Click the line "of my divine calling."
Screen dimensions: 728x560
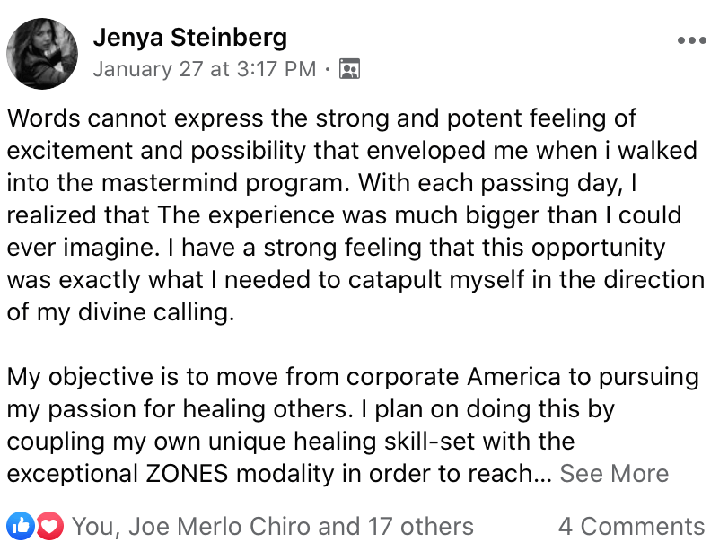coord(116,311)
